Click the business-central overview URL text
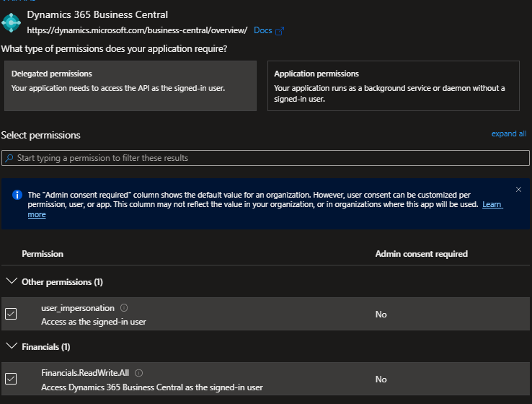This screenshot has height=404, width=532. (x=137, y=30)
